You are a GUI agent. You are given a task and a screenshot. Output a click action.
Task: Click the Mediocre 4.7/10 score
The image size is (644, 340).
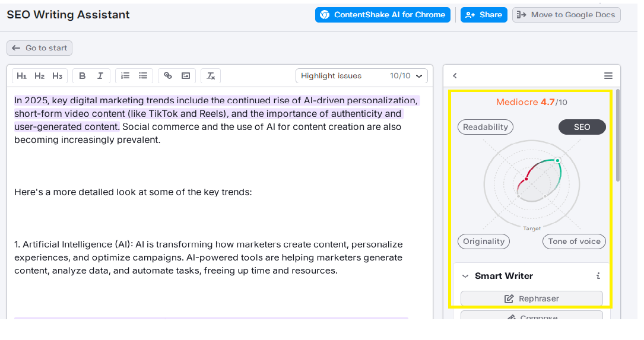[x=531, y=102]
